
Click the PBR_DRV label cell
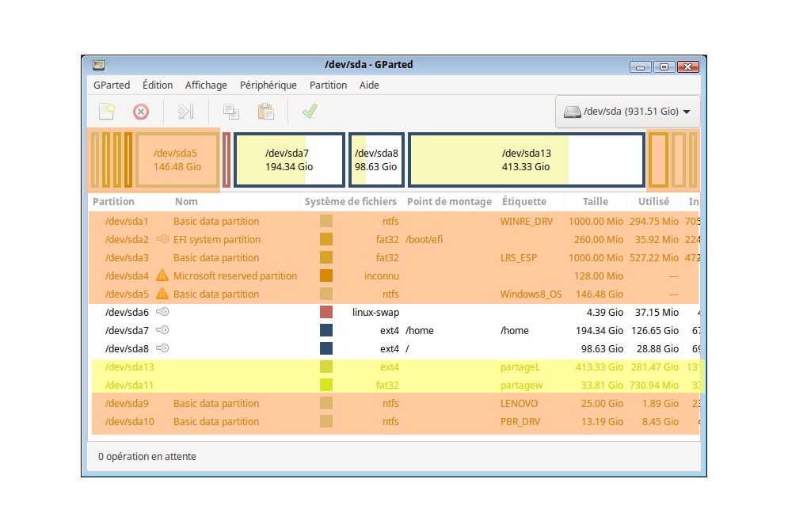point(520,421)
